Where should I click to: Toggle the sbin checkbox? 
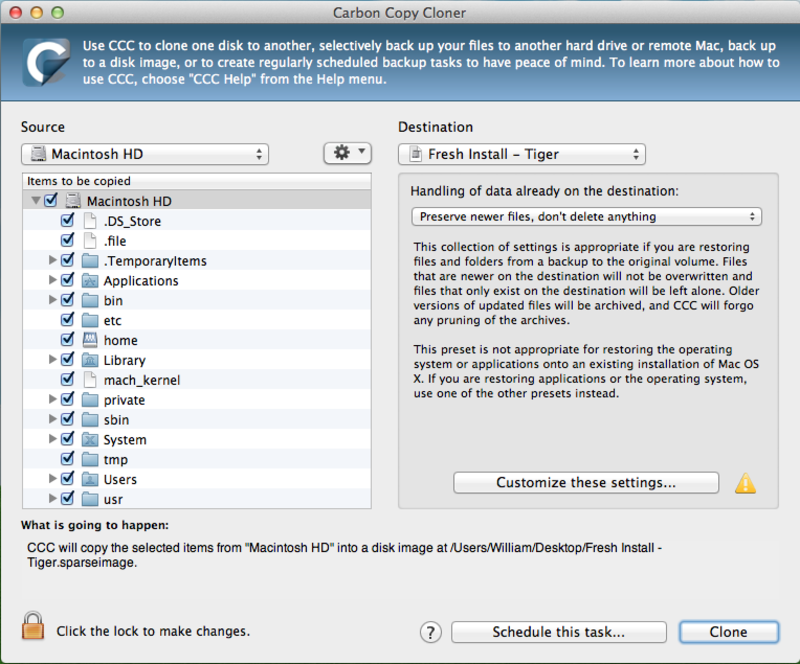(67, 419)
